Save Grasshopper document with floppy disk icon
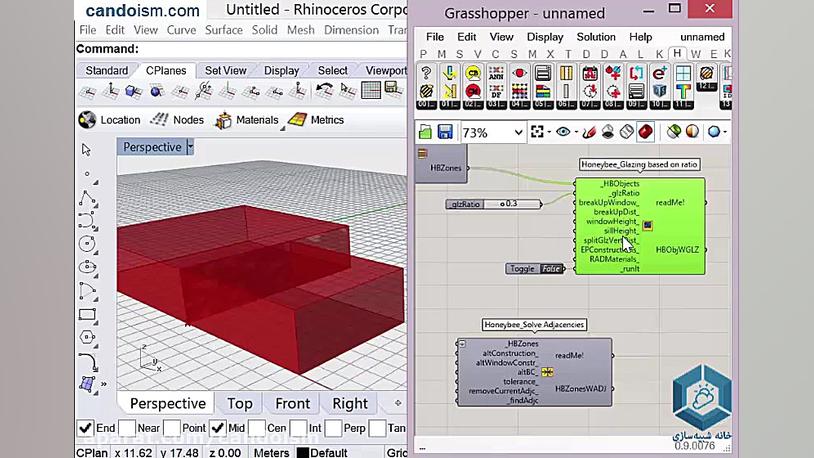Screen dimensions: 814x458 click(445, 132)
